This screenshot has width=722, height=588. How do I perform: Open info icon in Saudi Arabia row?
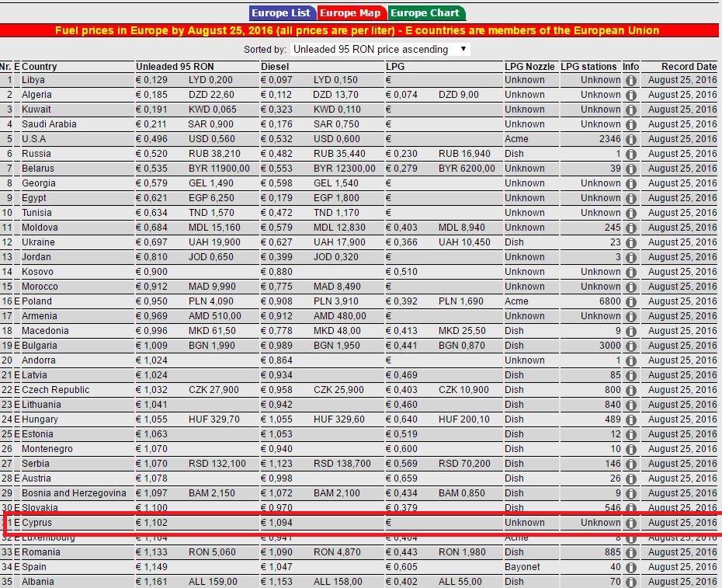click(x=631, y=124)
